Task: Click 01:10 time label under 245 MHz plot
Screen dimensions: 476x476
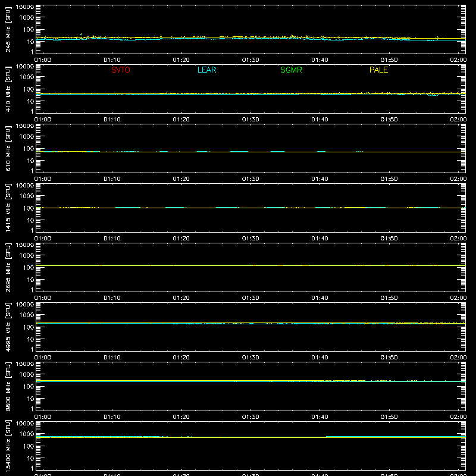Action: coord(112,60)
